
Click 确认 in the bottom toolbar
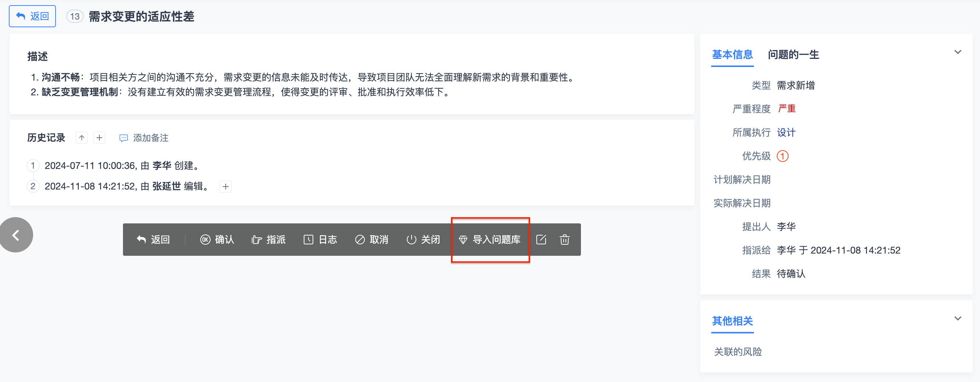tap(217, 240)
